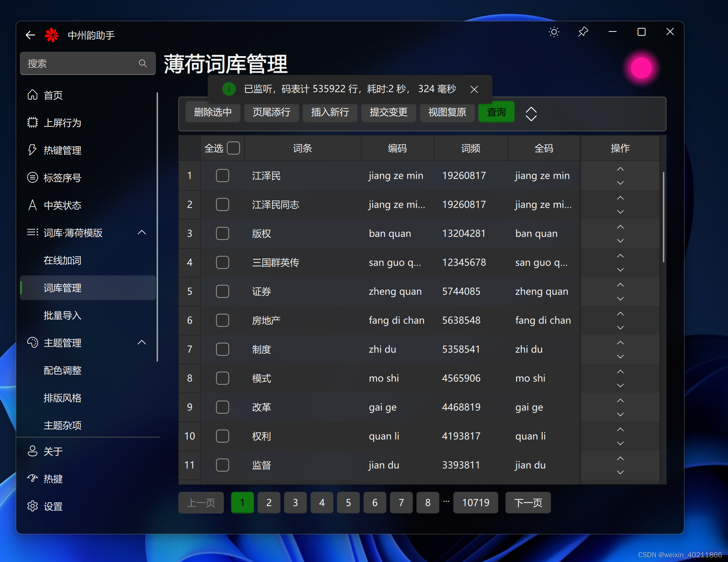Click the lightning icon beside 热键管理
728x562 pixels.
(33, 150)
